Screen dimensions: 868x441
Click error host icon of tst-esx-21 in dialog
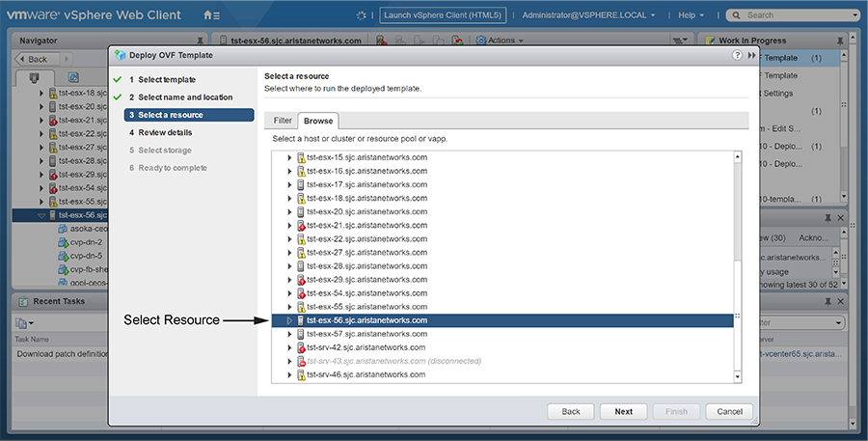pyautogui.click(x=301, y=226)
